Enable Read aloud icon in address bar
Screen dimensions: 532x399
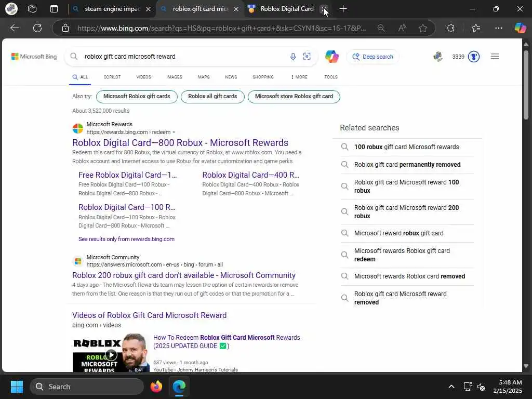pyautogui.click(x=402, y=28)
